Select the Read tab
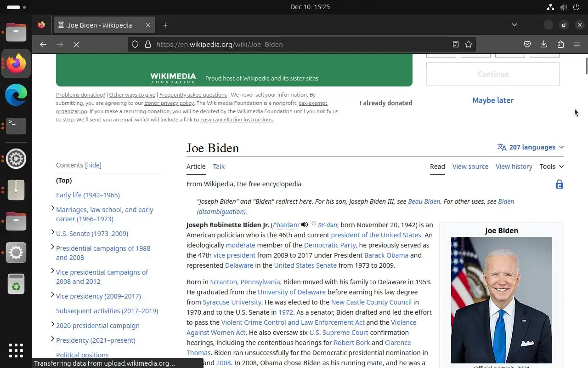 coord(437,167)
